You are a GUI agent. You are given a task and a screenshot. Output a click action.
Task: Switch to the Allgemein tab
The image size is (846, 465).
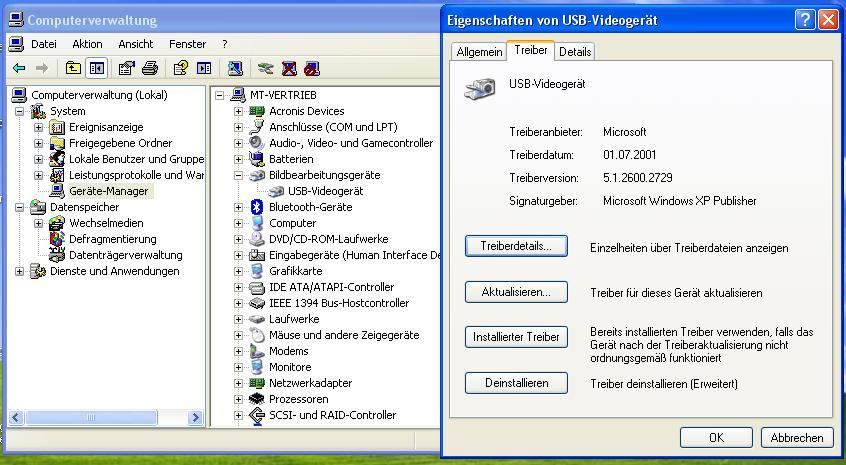pyautogui.click(x=479, y=52)
